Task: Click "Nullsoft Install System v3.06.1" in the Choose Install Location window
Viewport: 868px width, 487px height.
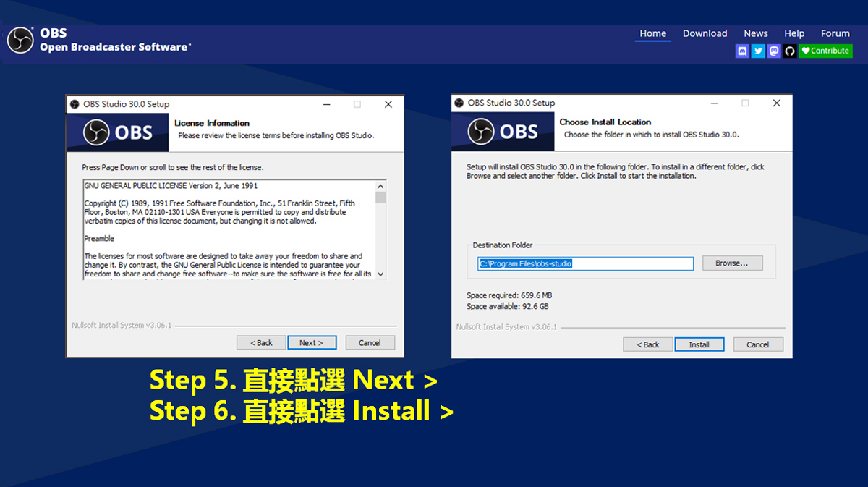Action: click(x=506, y=327)
